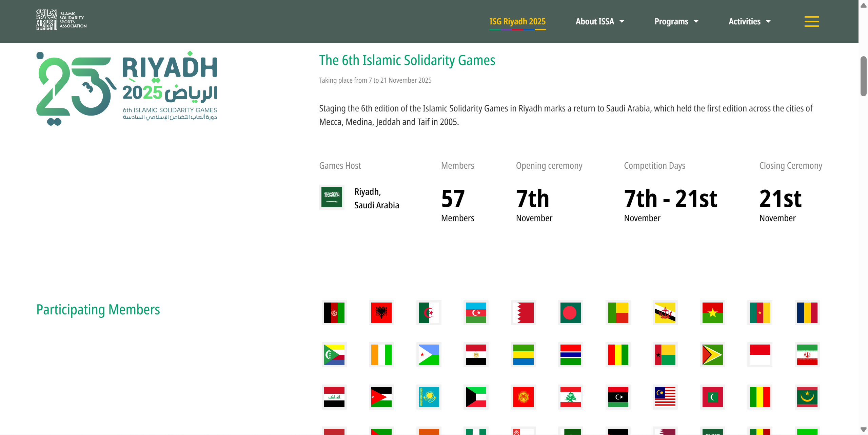Click the Guyana flag
This screenshot has width=868, height=435.
pos(712,354)
